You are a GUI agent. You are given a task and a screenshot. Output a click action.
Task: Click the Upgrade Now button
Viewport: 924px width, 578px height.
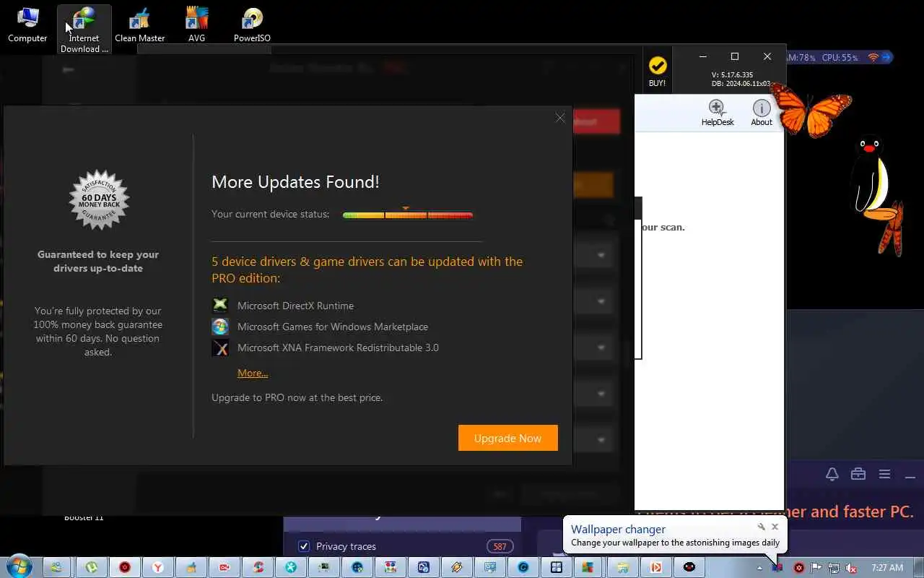(x=507, y=438)
